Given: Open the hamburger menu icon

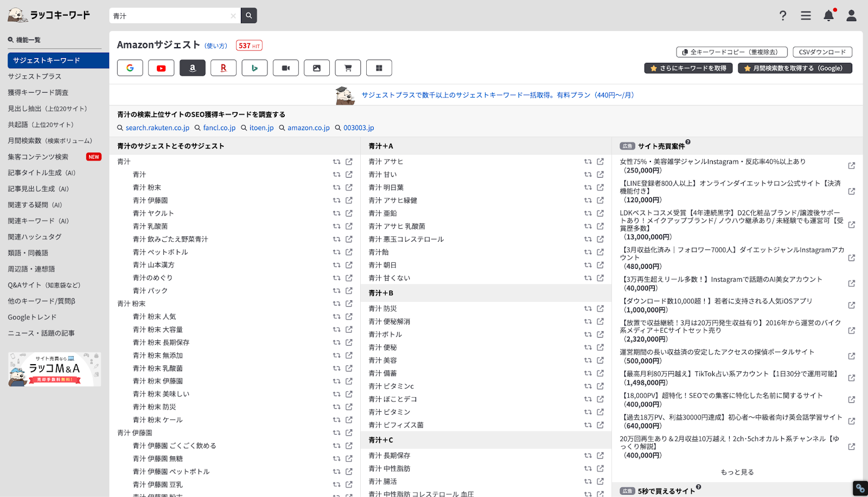Looking at the screenshot, I should tap(806, 16).
